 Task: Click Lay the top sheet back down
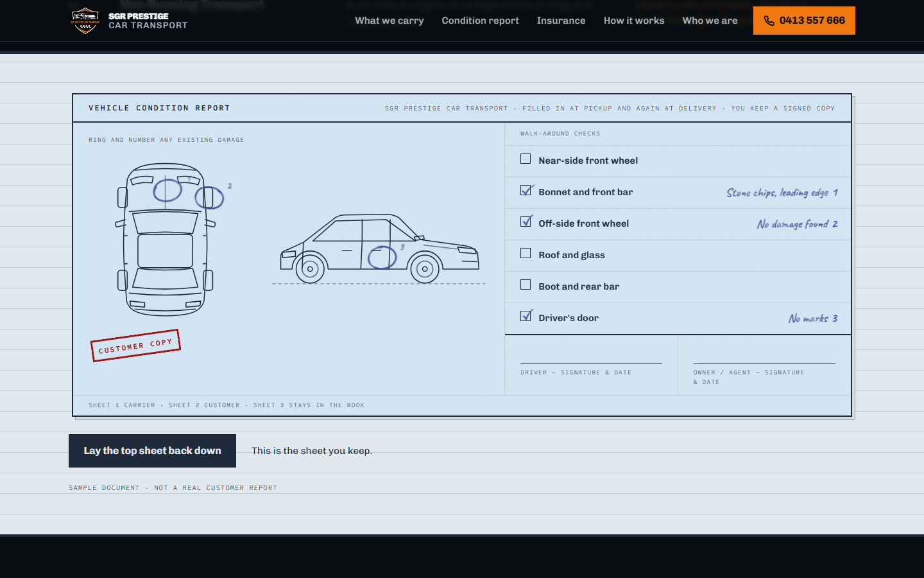pos(152,451)
